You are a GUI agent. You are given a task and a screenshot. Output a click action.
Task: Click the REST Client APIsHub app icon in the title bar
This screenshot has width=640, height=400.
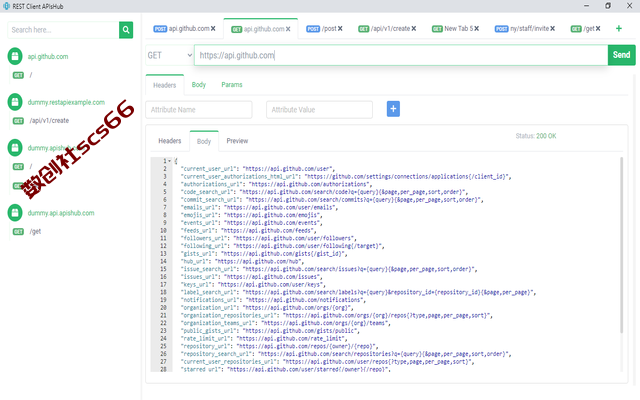pos(6,6)
